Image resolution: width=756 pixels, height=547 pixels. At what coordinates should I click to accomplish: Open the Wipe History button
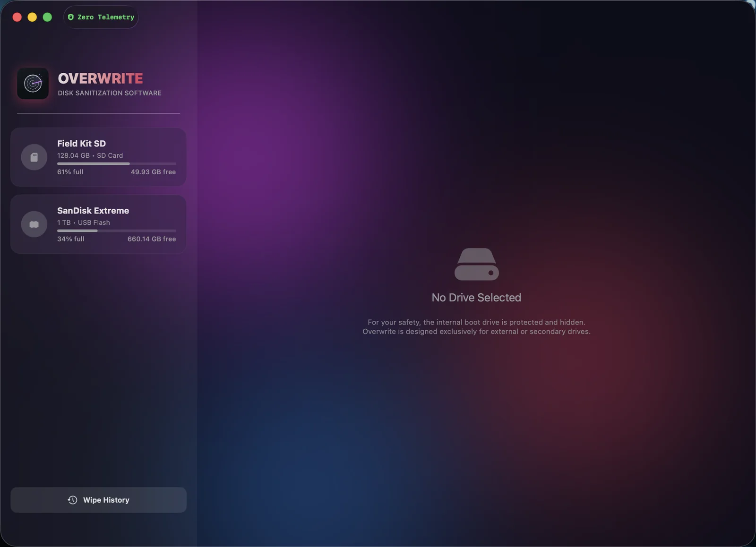[98, 500]
